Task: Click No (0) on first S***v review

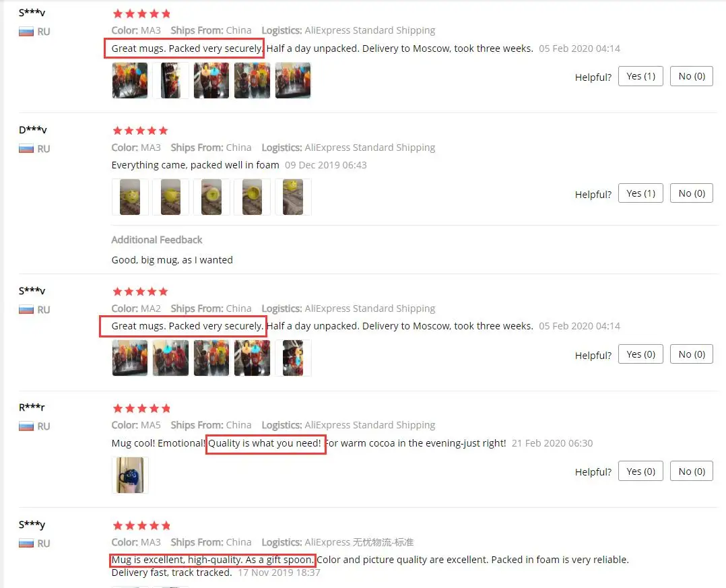Action: [x=691, y=76]
